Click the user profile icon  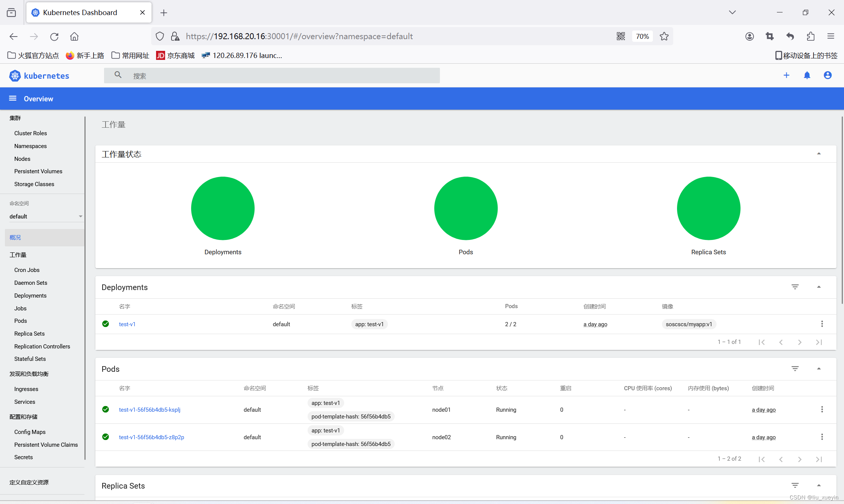coord(827,75)
